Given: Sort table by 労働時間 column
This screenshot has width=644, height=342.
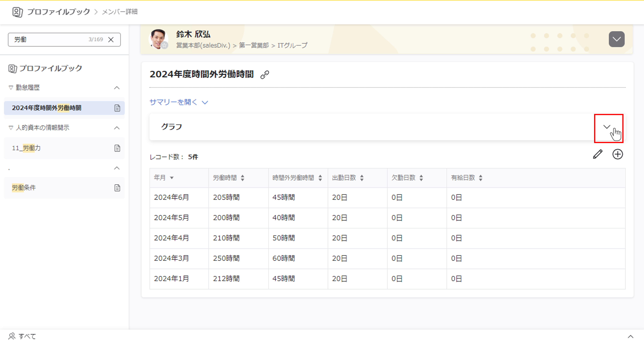Looking at the screenshot, I should click(x=242, y=178).
